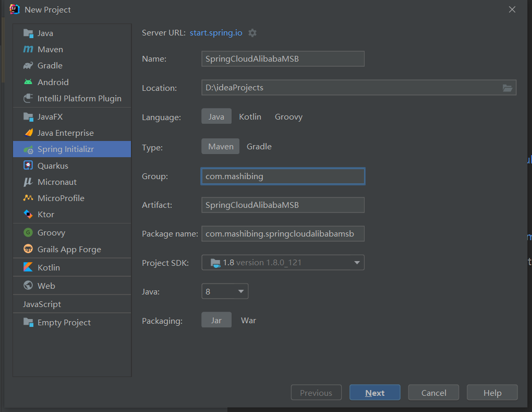Click the JavaFX folder icon
This screenshot has width=532, height=412.
click(x=28, y=117)
